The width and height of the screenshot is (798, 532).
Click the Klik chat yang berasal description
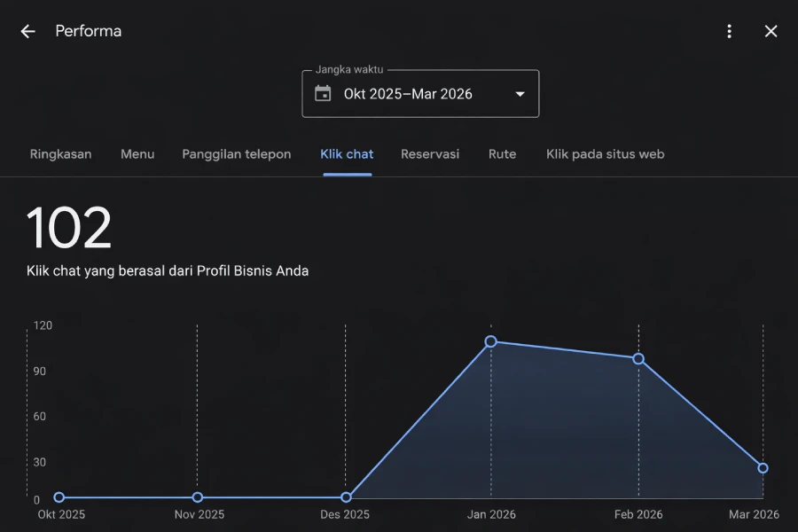(168, 270)
